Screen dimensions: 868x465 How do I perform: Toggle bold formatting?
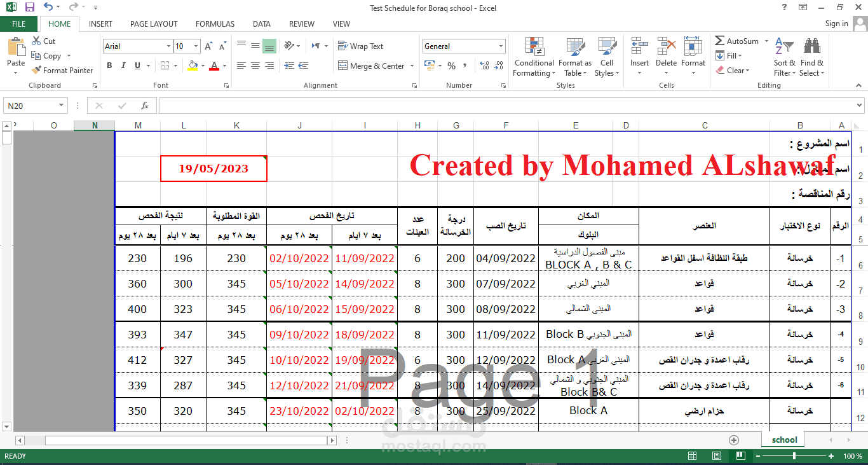(109, 65)
